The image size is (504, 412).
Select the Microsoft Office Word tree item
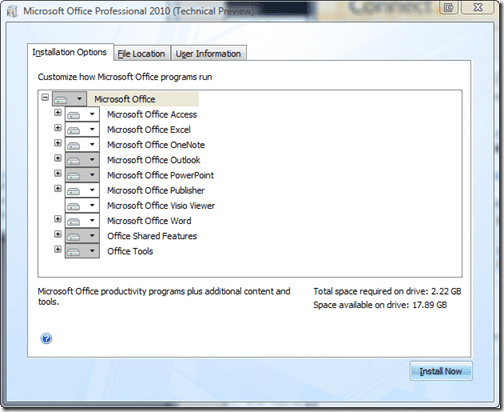pos(149,221)
